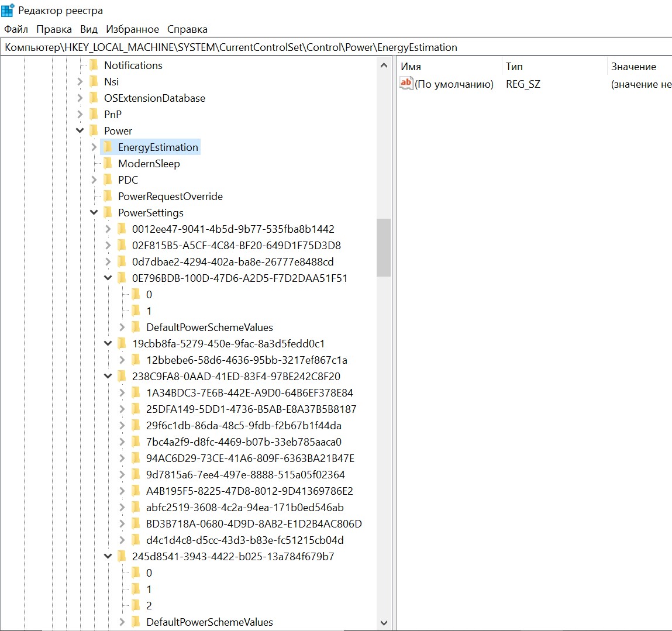Image resolution: width=672 pixels, height=631 pixels.
Task: Click folder icon of 02F815B5-A5CF key
Action: [122, 245]
